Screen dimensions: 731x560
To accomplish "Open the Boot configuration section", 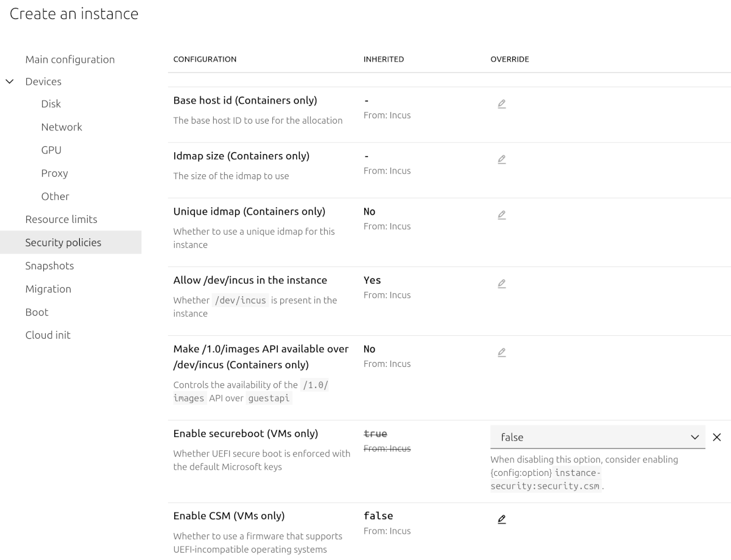I will [x=37, y=312].
